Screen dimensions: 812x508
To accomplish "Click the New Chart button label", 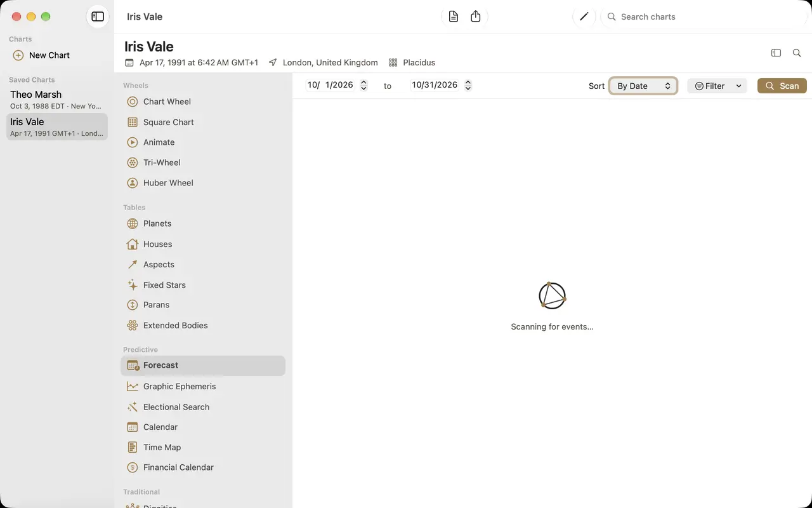I will tap(49, 55).
